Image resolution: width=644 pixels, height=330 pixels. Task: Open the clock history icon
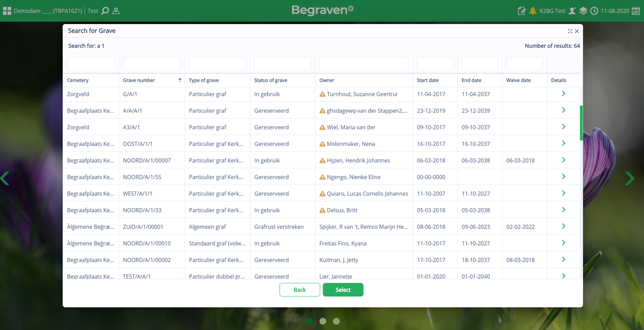click(x=594, y=11)
